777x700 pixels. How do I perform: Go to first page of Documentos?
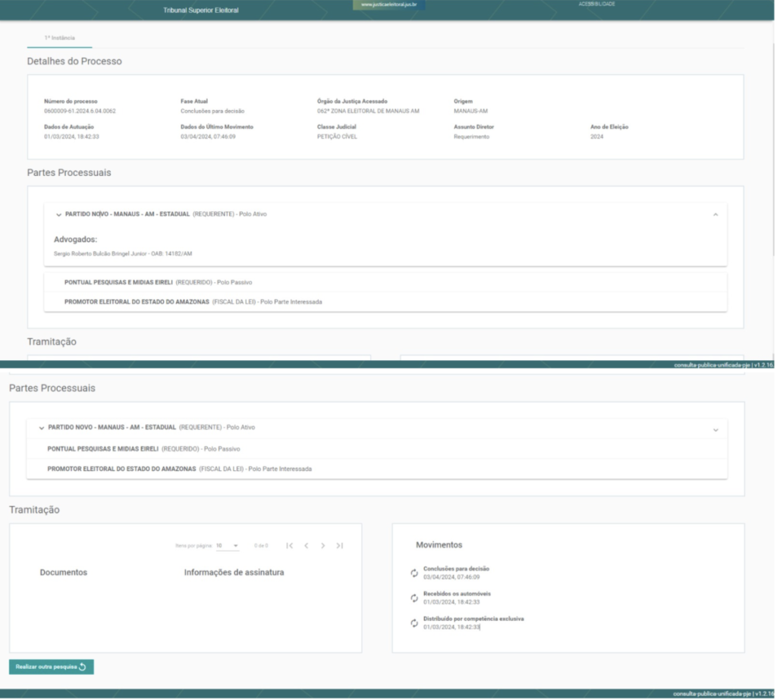(x=289, y=545)
